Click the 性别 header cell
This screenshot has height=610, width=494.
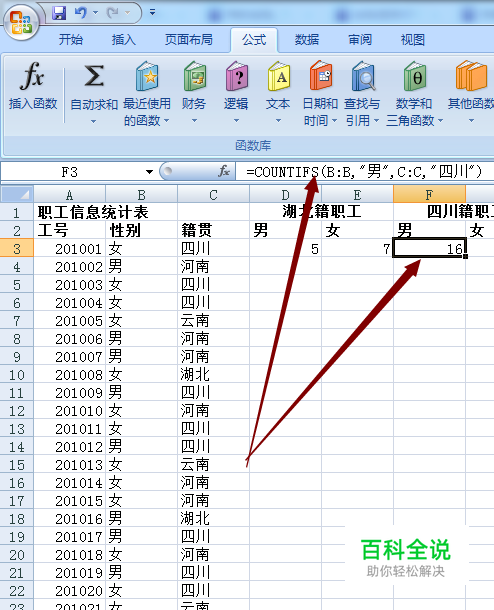pos(141,230)
